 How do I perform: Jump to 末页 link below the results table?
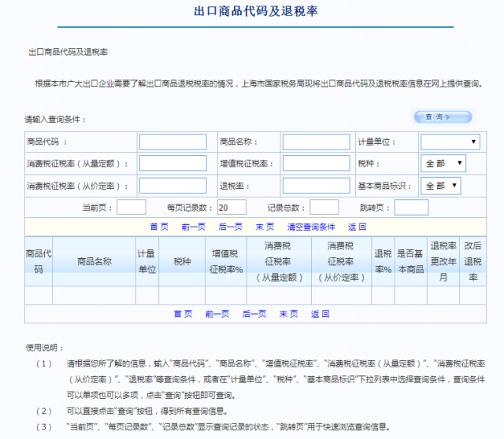coord(288,313)
